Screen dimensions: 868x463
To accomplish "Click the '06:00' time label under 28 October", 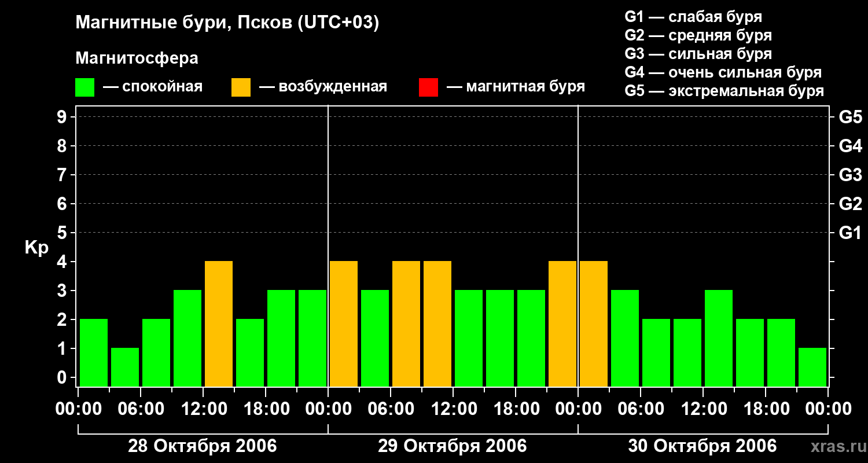I will (x=141, y=409).
